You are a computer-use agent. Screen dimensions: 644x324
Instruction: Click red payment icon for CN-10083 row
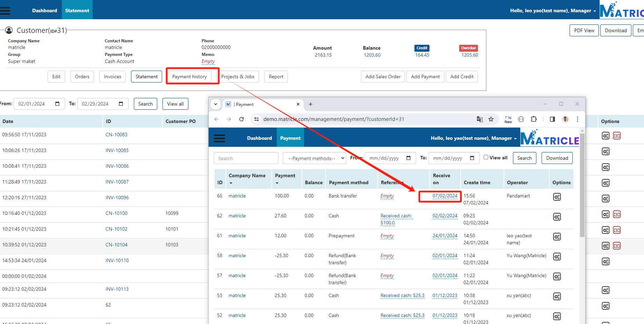[617, 136]
